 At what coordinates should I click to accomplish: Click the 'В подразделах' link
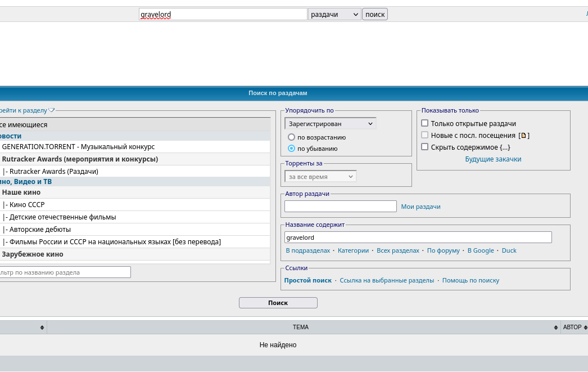308,250
